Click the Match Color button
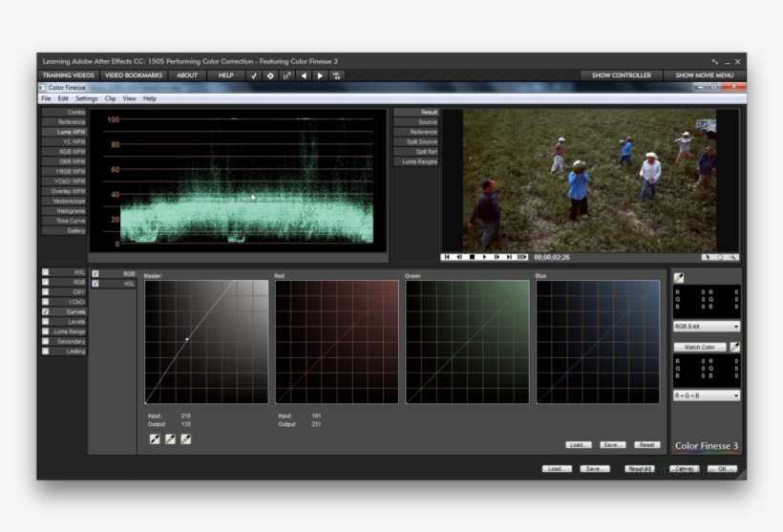This screenshot has height=532, width=783. pyautogui.click(x=700, y=347)
